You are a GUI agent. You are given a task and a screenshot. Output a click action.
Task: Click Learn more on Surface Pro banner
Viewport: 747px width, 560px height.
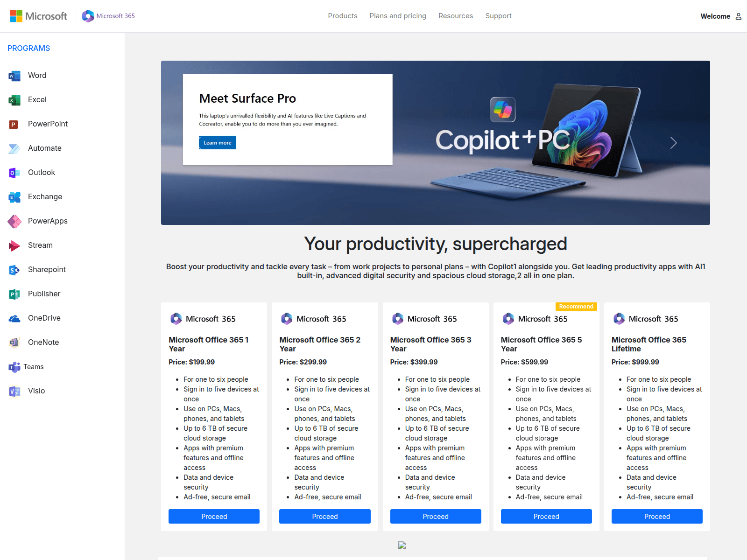coord(218,143)
